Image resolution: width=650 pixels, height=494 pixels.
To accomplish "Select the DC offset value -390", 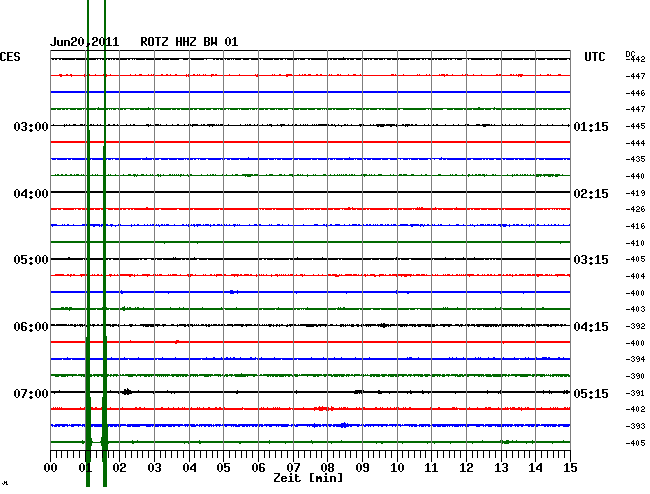I will [635, 376].
